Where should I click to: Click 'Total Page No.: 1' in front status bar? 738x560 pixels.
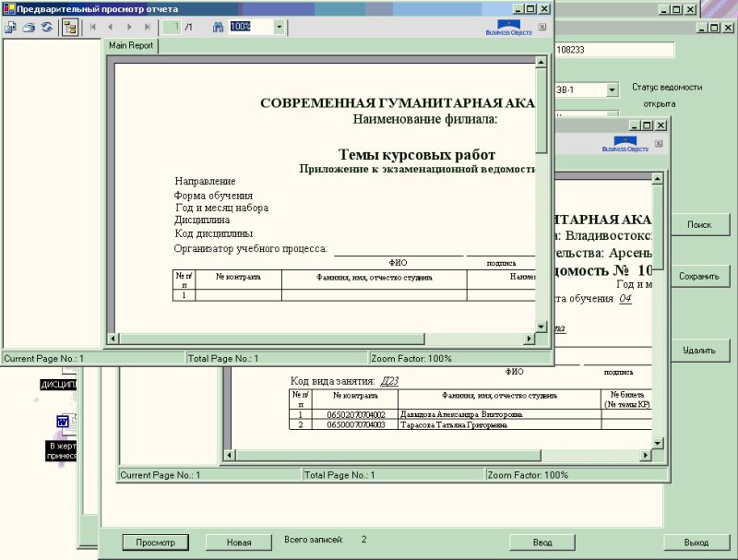[223, 359]
